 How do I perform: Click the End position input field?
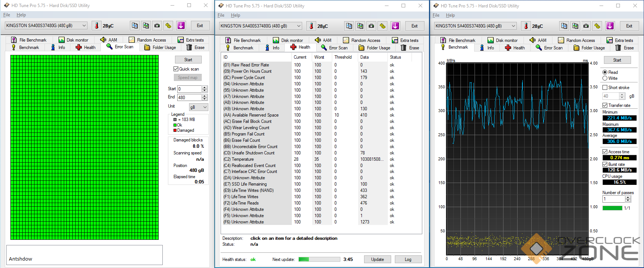coord(189,97)
